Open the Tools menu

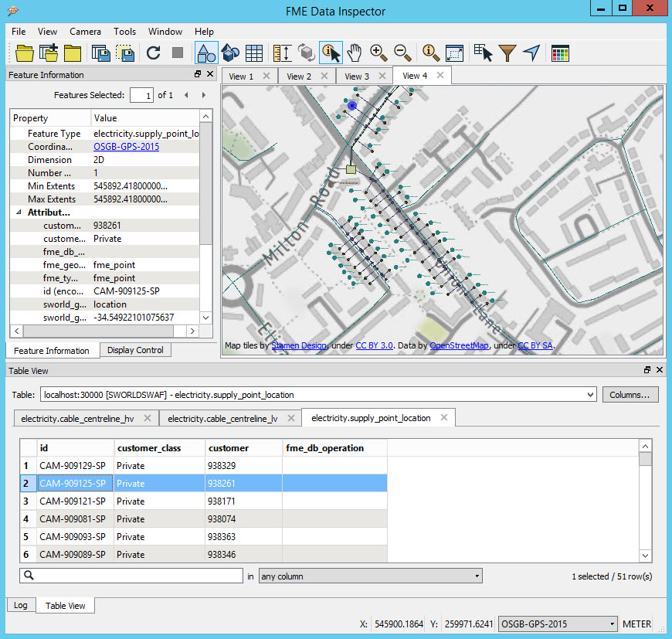(124, 31)
